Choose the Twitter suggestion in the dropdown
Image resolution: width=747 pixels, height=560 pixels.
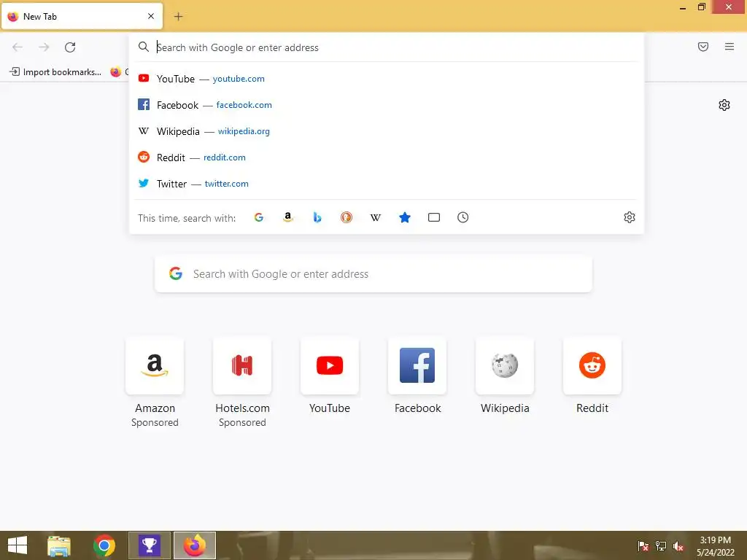[x=386, y=183]
